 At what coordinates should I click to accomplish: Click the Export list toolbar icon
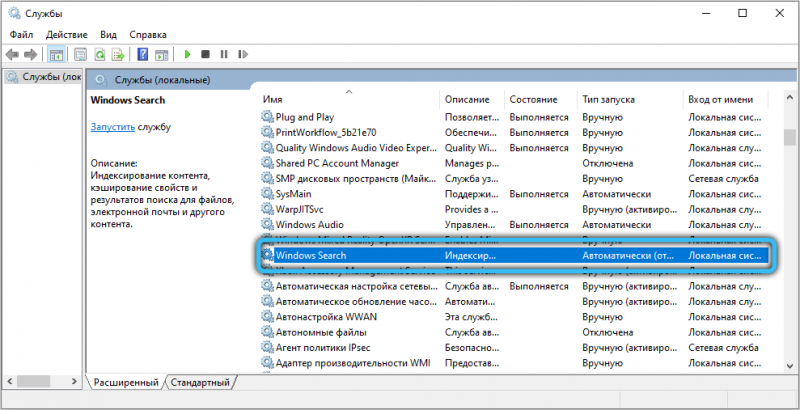[x=118, y=54]
